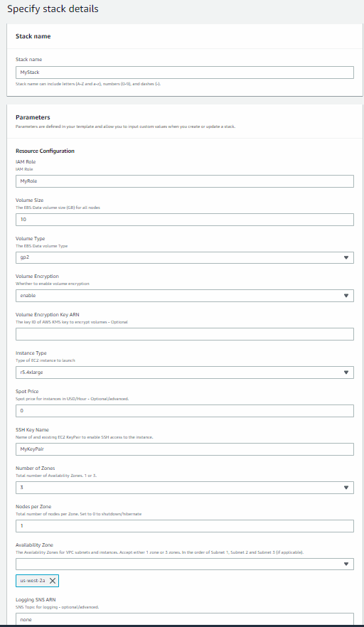Click the r5.4xlarge instance type value
This screenshot has width=364, height=627.
pos(31,373)
